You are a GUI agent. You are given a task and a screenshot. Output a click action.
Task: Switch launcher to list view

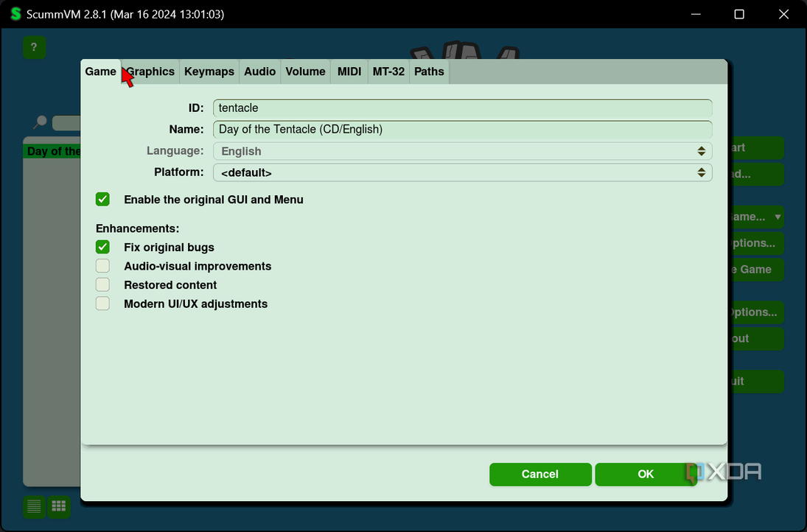tap(34, 506)
